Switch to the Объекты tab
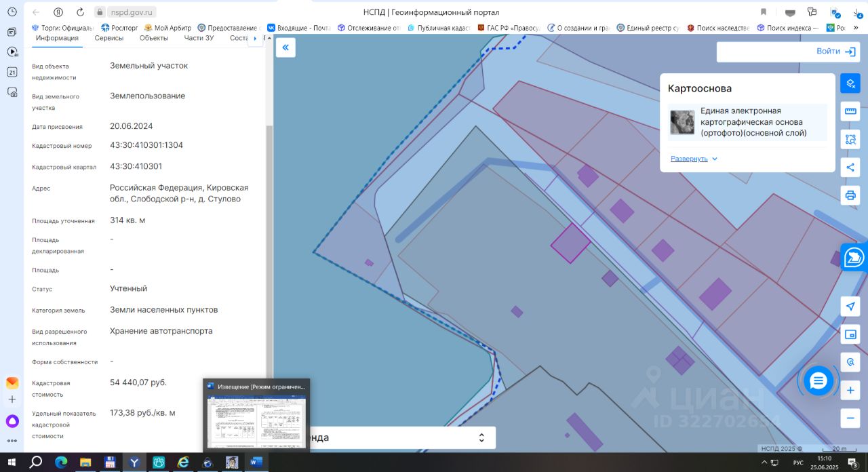The image size is (868, 472). coord(154,38)
